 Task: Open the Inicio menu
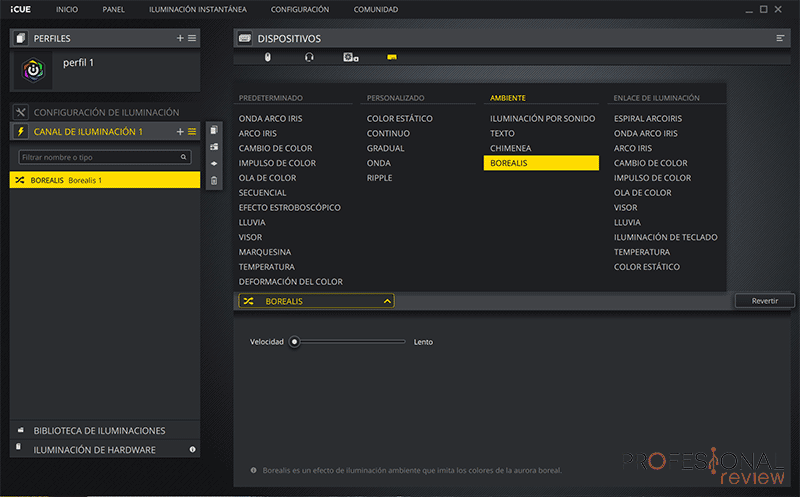point(67,9)
